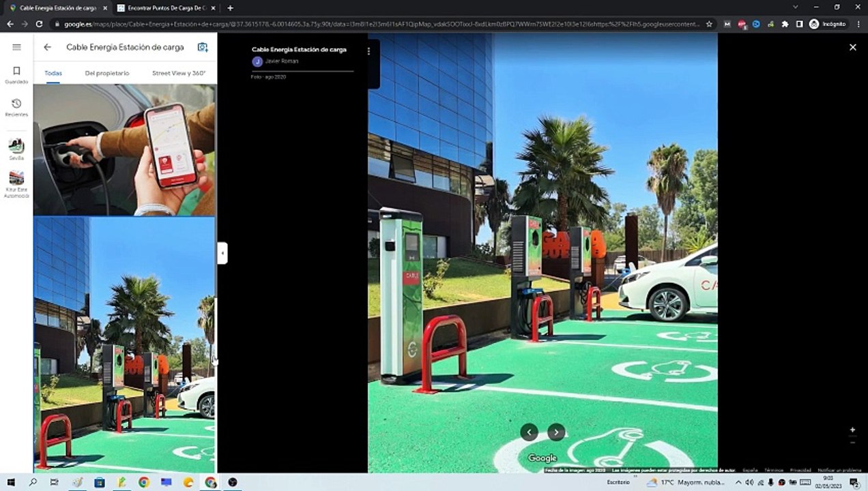The width and height of the screenshot is (868, 491).
Task: Show hidden system tray icons
Action: (740, 482)
